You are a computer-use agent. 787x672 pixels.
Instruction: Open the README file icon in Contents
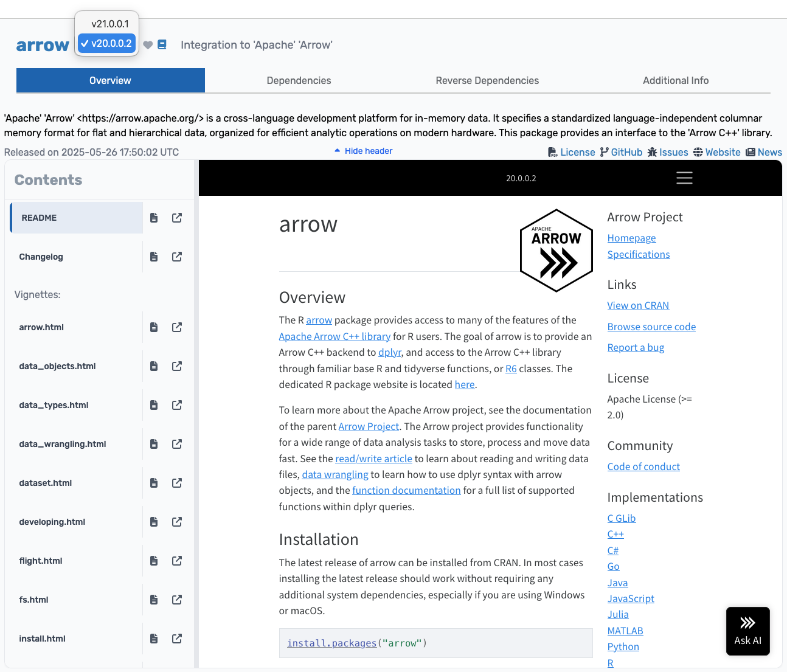(x=153, y=217)
